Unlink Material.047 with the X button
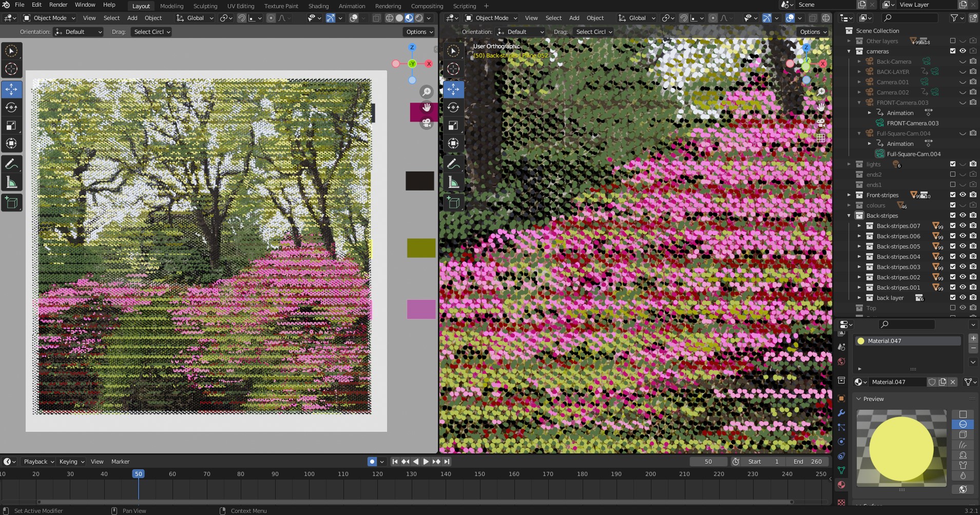This screenshot has height=515, width=980. 953,382
